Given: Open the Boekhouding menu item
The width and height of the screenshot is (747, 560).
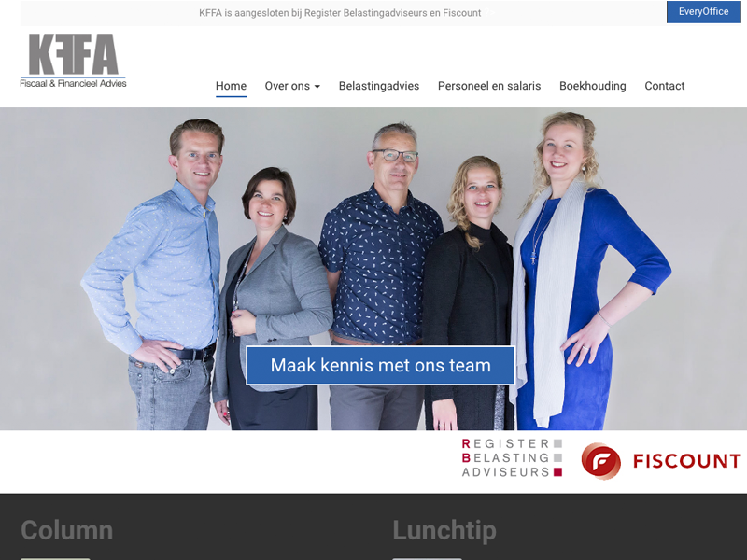Looking at the screenshot, I should coord(593,86).
